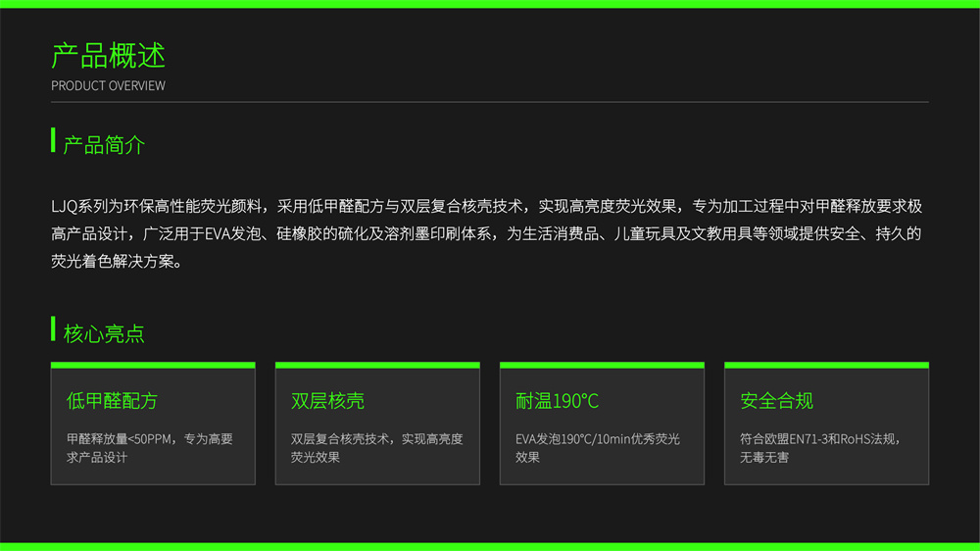980x551 pixels.
Task: Click the green top strip of 低甲醛配方 card
Action: click(x=153, y=365)
